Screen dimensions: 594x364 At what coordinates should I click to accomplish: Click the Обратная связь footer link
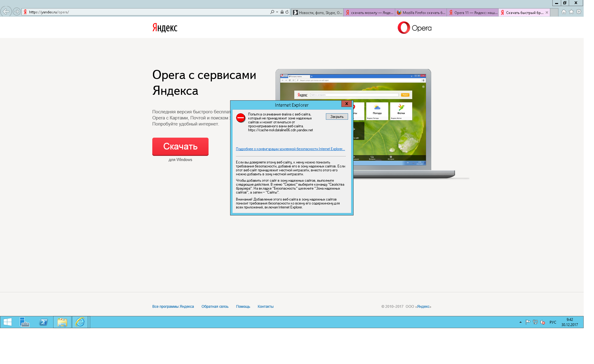pos(215,307)
